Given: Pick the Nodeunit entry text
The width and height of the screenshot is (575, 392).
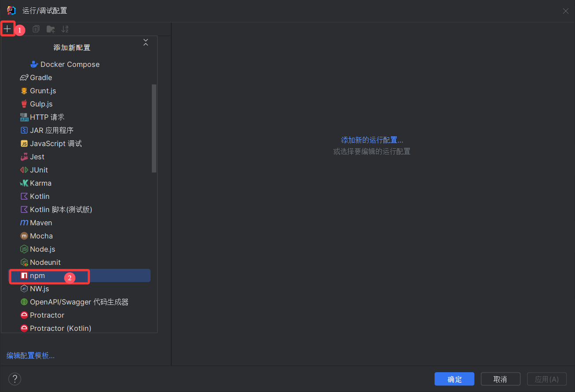Looking at the screenshot, I should [45, 262].
